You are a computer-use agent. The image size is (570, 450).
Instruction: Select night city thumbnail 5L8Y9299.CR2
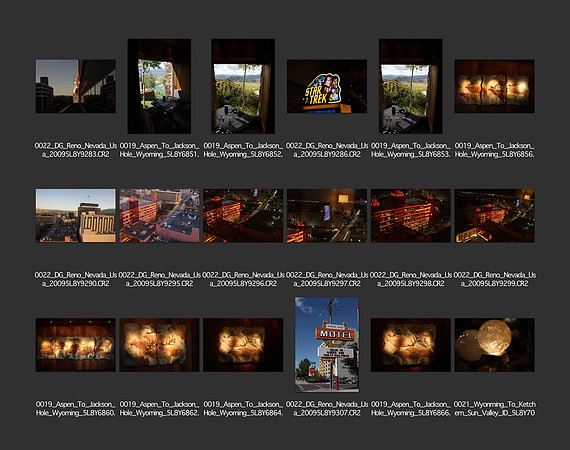[x=494, y=216]
